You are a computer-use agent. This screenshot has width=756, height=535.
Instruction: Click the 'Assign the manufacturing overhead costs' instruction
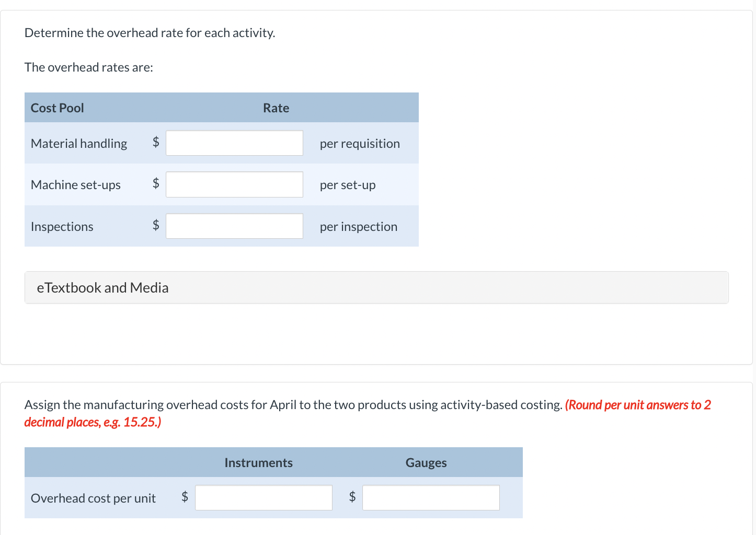[x=293, y=405]
